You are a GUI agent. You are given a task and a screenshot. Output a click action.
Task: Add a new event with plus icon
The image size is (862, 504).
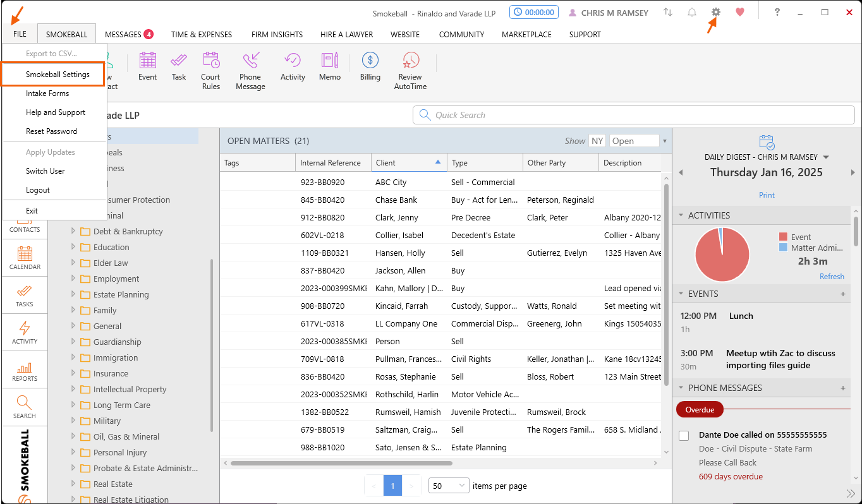click(x=843, y=294)
